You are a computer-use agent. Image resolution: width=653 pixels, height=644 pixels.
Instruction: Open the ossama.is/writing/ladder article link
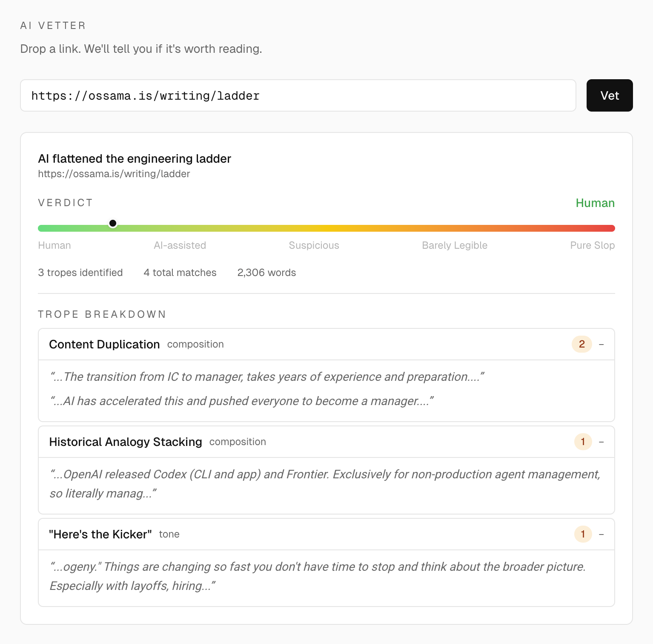[114, 174]
